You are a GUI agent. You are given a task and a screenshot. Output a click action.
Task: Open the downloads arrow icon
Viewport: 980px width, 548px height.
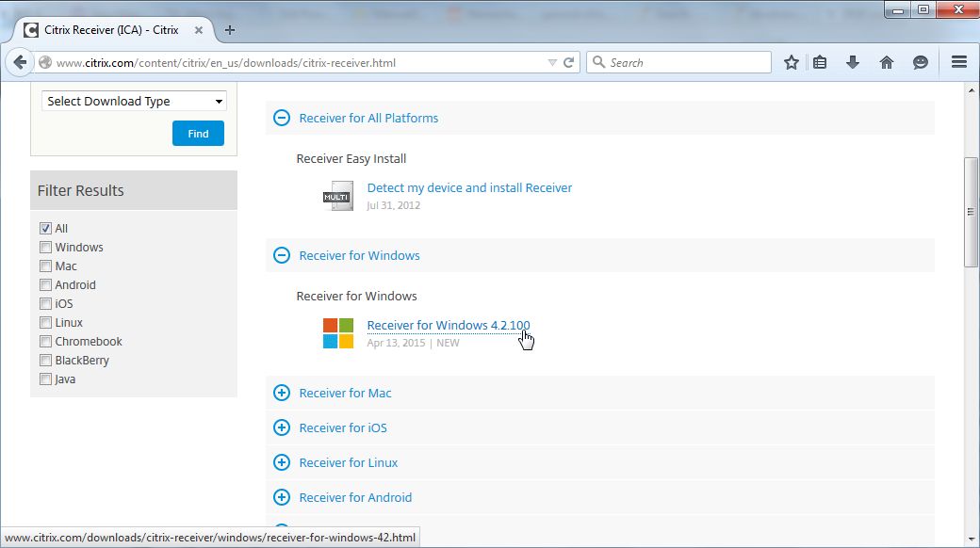pyautogui.click(x=853, y=63)
